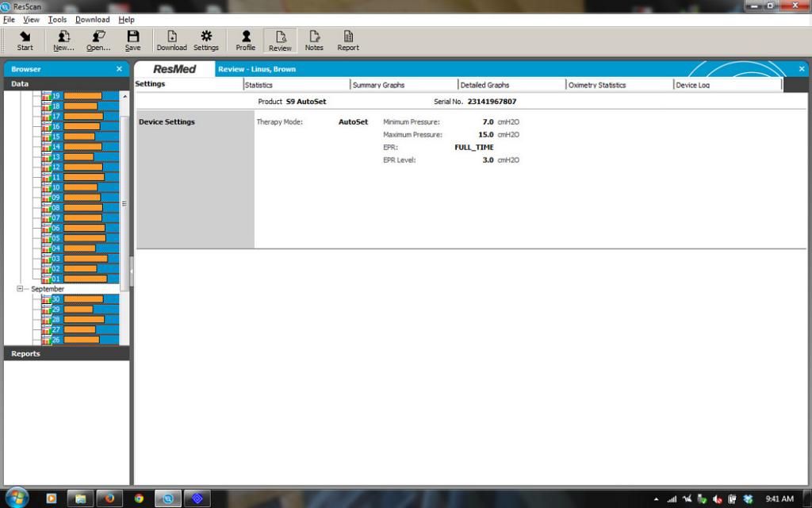Open the Profile toolbar icon
812x508 pixels.
[246, 40]
